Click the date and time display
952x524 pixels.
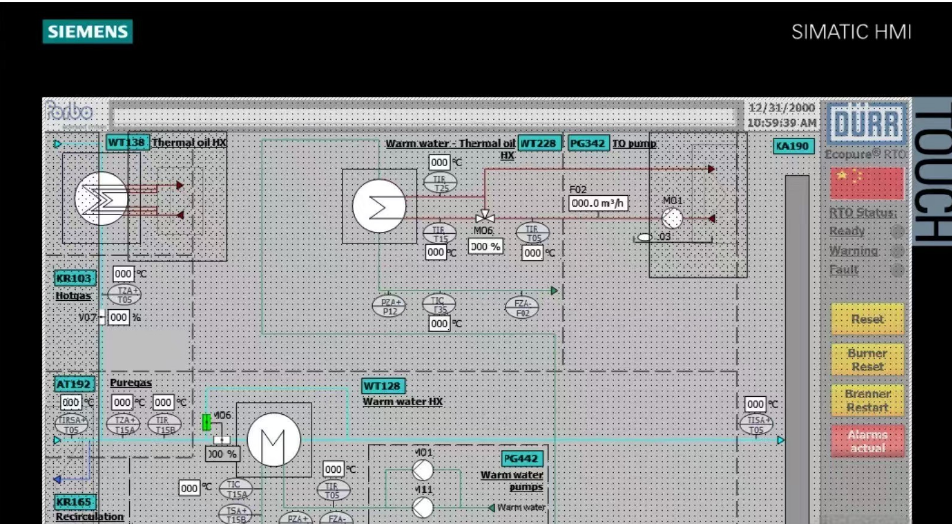pyautogui.click(x=781, y=115)
